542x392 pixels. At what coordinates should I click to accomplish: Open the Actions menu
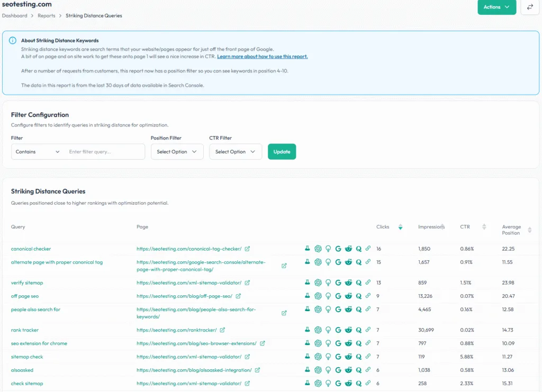click(x=496, y=7)
